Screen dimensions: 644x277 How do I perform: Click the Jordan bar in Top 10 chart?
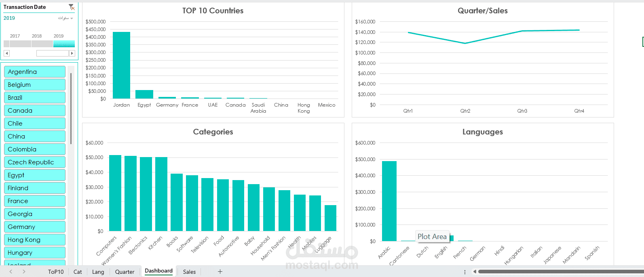point(121,65)
